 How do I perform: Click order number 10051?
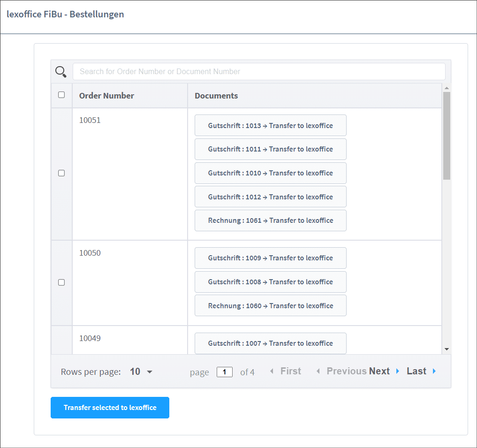coord(90,120)
